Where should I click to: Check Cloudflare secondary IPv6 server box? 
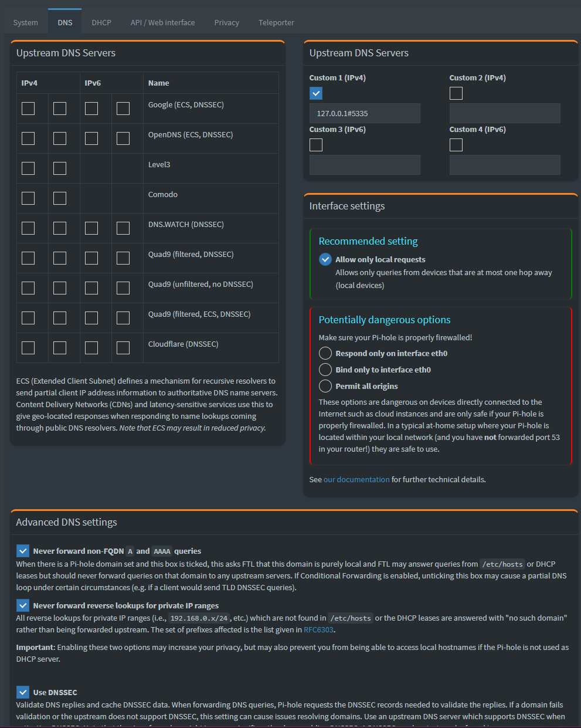tap(123, 348)
